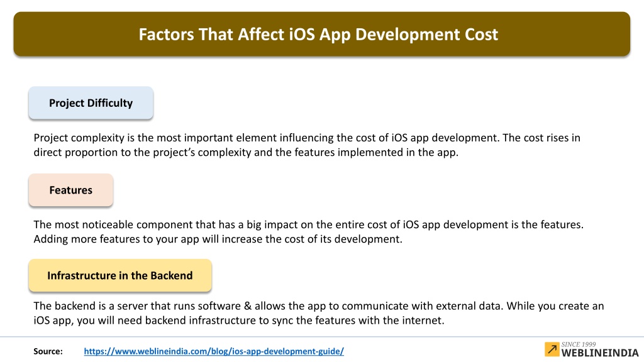Click the slide title about iOS development cost

coord(318,34)
